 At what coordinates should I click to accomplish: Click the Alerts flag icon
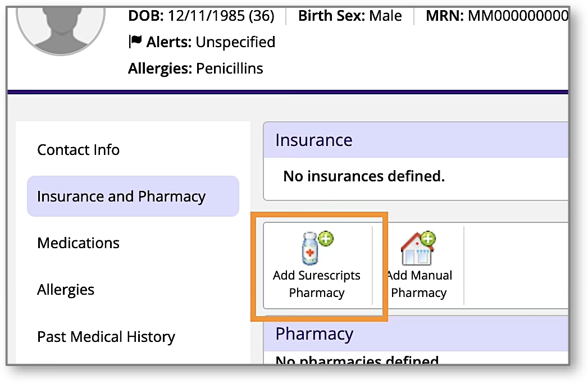tap(135, 42)
